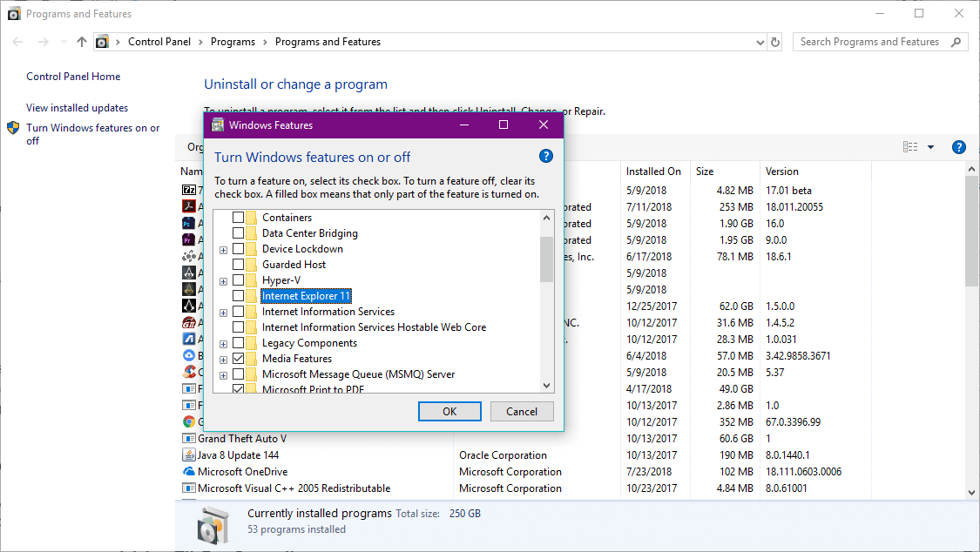Check the Internet Explorer 11 checkbox
Image resolution: width=980 pixels, height=552 pixels.
point(238,295)
